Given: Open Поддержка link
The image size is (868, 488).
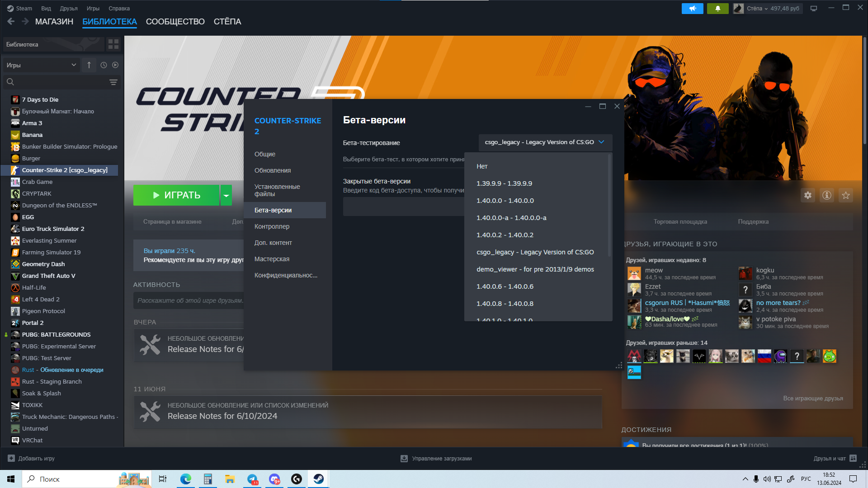Looking at the screenshot, I should 753,222.
